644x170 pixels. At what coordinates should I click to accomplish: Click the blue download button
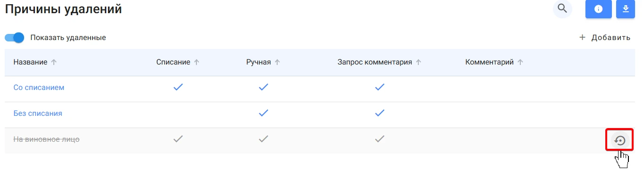[x=626, y=9]
